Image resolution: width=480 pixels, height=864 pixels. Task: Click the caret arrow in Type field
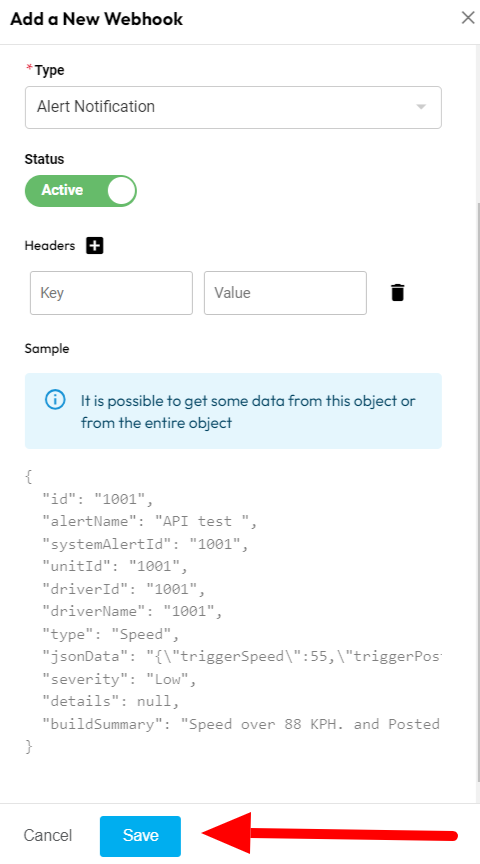pos(421,107)
